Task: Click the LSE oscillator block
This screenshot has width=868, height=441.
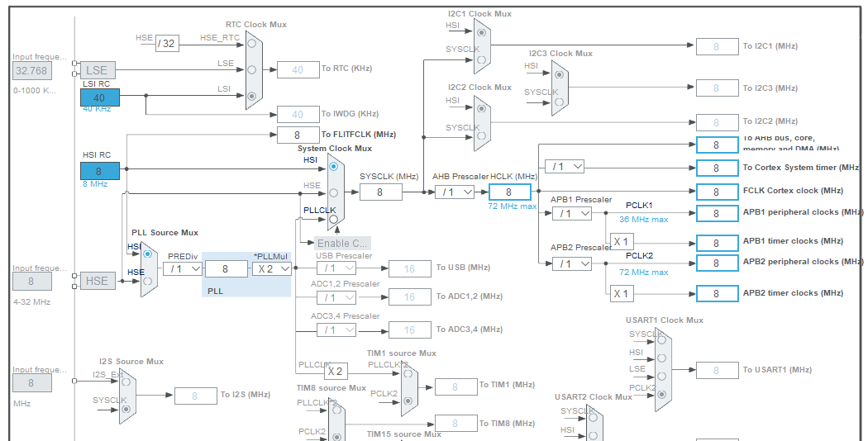Action: (97, 70)
